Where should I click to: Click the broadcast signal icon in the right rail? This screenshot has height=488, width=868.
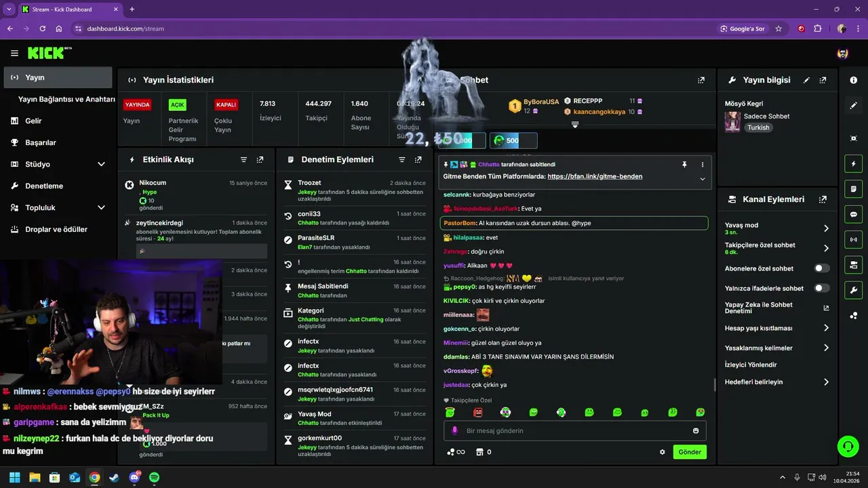[853, 239]
